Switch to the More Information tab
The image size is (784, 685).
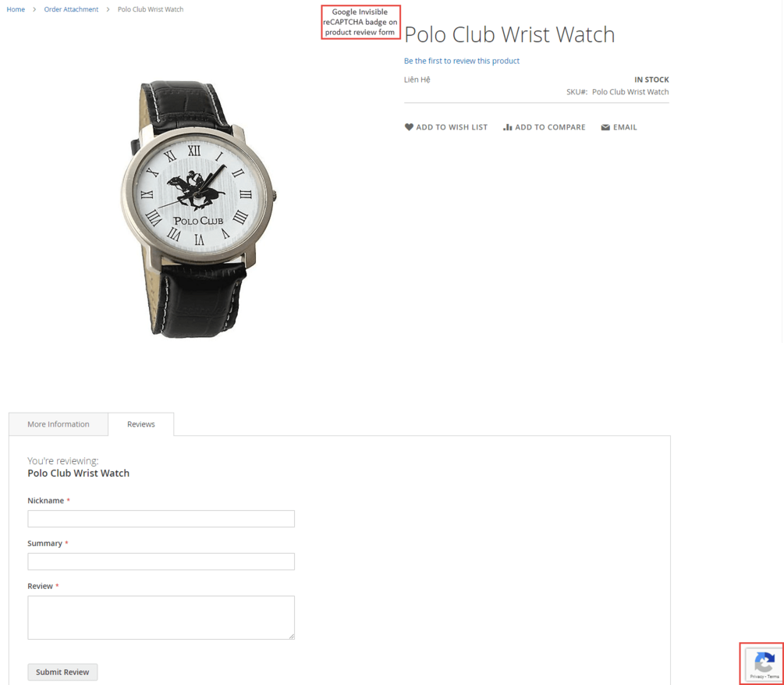[x=59, y=424]
